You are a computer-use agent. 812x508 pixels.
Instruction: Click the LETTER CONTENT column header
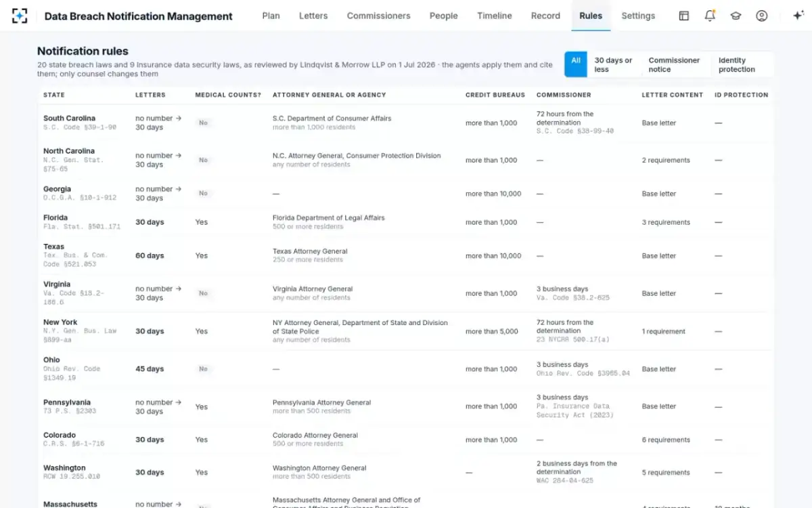point(673,95)
